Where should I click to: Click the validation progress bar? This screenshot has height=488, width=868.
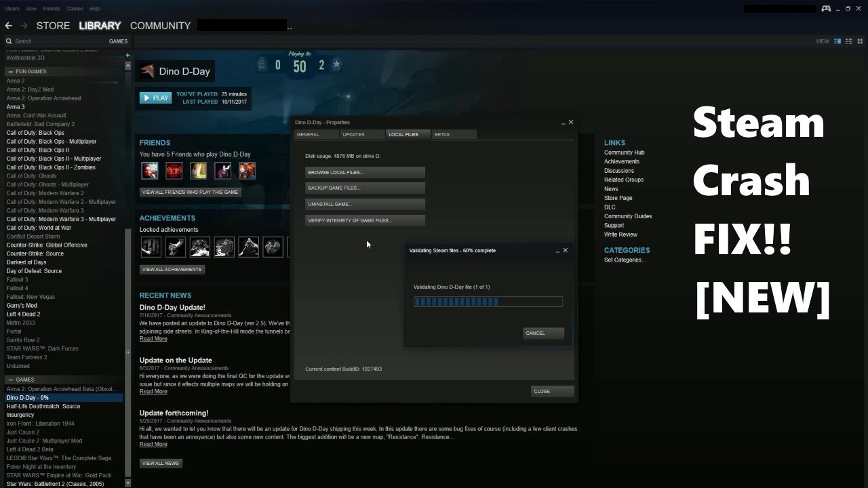click(488, 302)
